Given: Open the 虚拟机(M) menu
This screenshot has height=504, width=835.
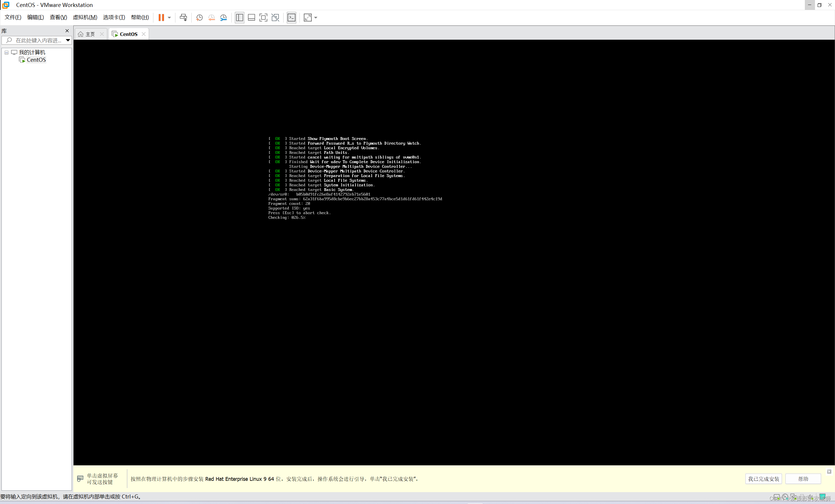Looking at the screenshot, I should [x=85, y=17].
